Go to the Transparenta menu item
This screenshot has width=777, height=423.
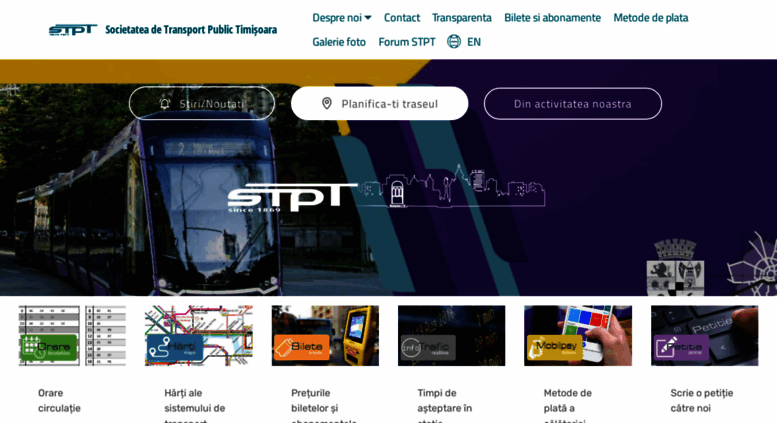(462, 18)
